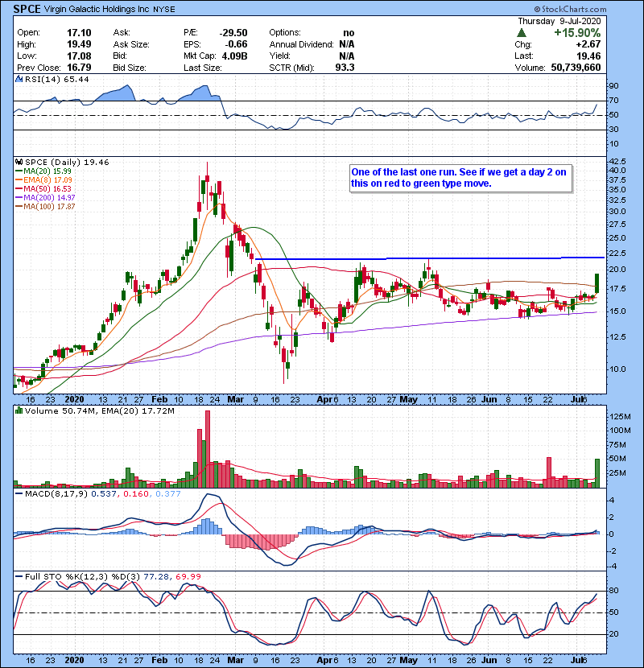Click the green up-triangle change indicator

522,33
